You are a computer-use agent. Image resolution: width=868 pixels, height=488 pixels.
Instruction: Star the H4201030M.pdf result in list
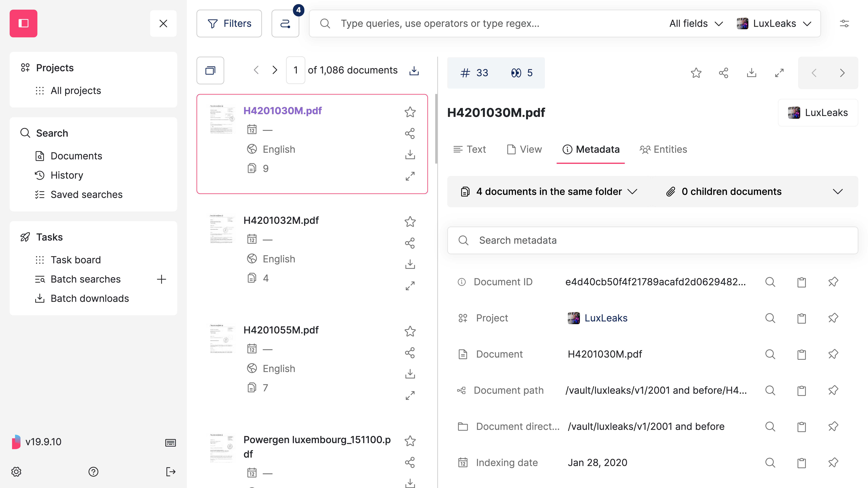click(410, 112)
